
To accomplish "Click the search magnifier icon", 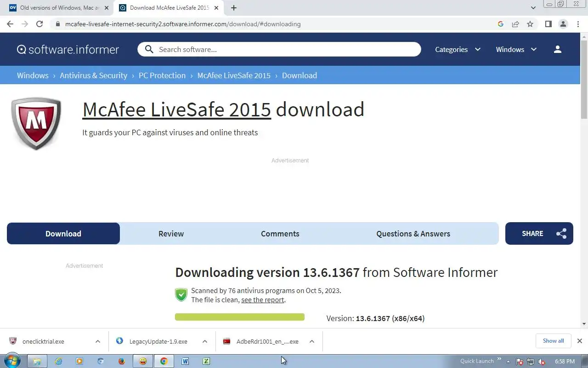I will coord(149,49).
